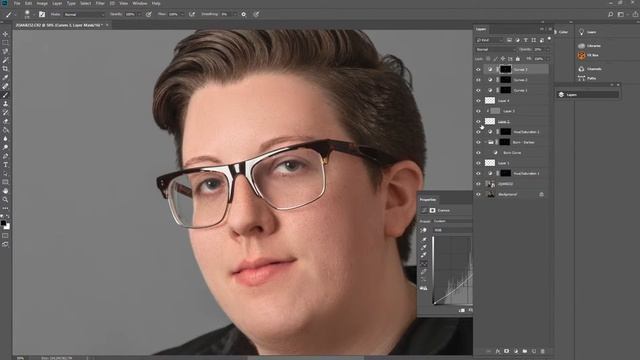The image size is (640, 360).
Task: Open the Filter menu
Action: coord(100,3)
